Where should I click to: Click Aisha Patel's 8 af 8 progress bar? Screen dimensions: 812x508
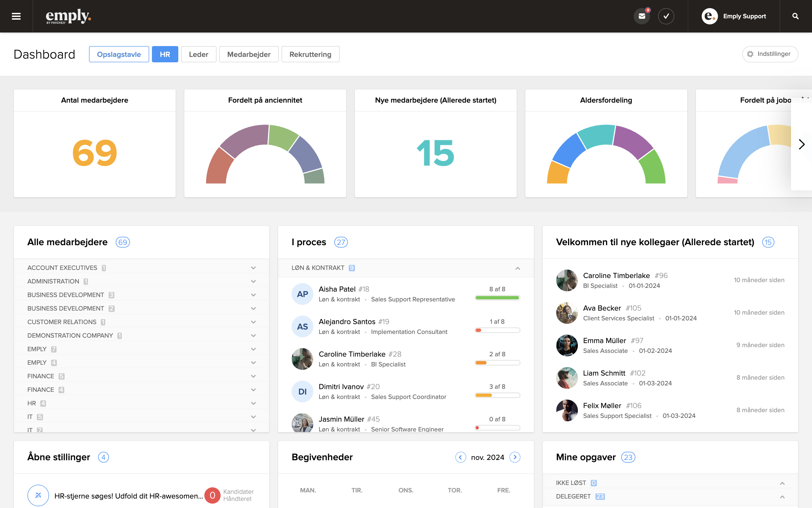click(497, 298)
